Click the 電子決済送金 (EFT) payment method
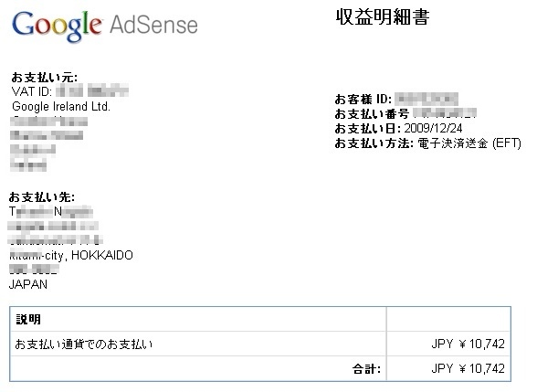Screen dimensions: 537x392 click(x=469, y=143)
